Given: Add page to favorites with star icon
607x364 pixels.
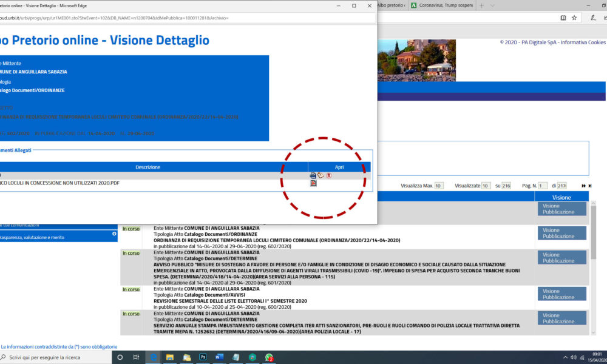Looking at the screenshot, I should pos(574,18).
